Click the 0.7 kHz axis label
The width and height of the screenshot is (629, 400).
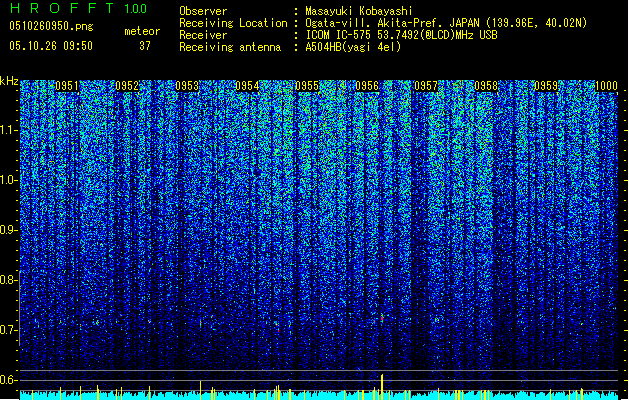[x=8, y=330]
